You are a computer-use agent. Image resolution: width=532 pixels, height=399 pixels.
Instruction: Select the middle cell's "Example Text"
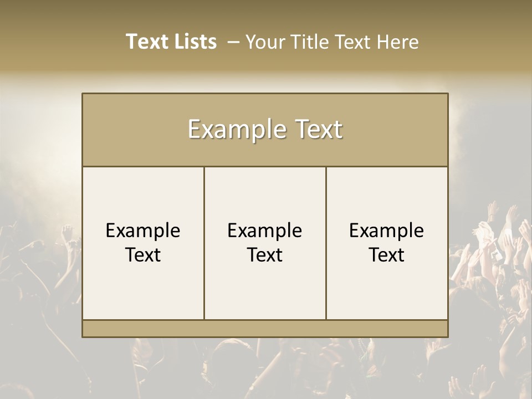tap(265, 243)
